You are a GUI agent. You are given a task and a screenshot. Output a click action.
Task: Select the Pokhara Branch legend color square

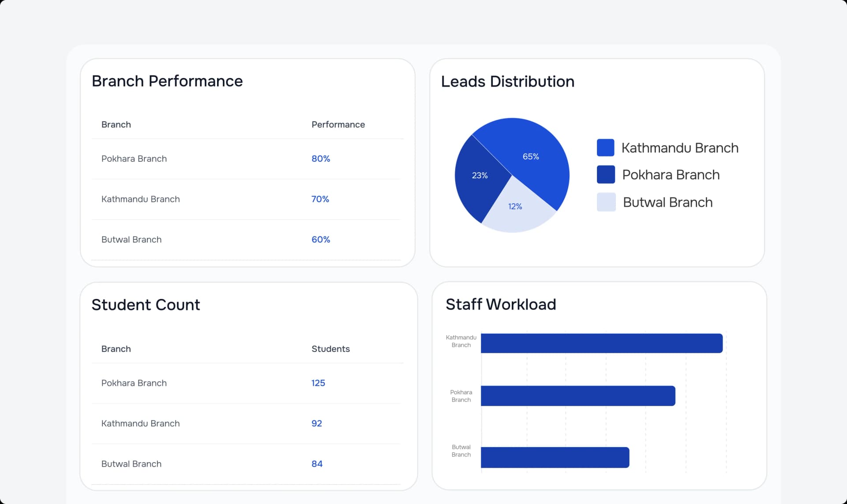pyautogui.click(x=605, y=175)
